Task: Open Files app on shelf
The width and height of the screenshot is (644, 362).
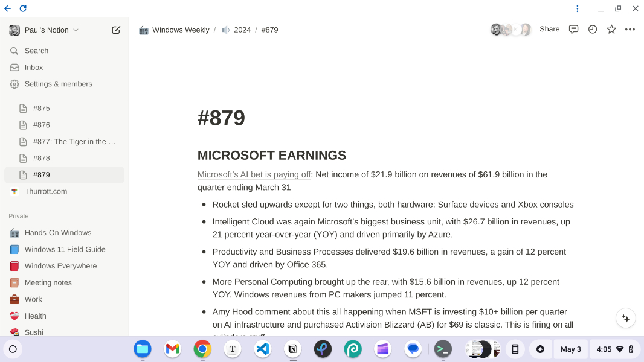Action: (x=143, y=349)
